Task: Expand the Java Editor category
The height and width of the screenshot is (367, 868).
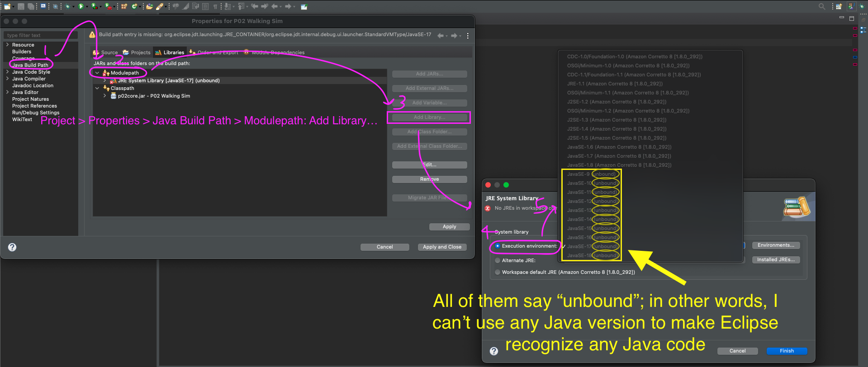Action: pos(7,92)
